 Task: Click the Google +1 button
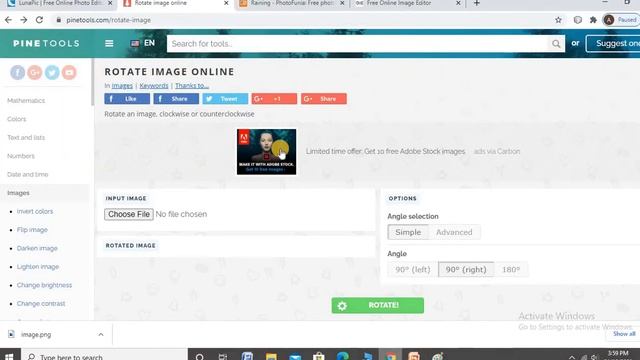tap(274, 99)
